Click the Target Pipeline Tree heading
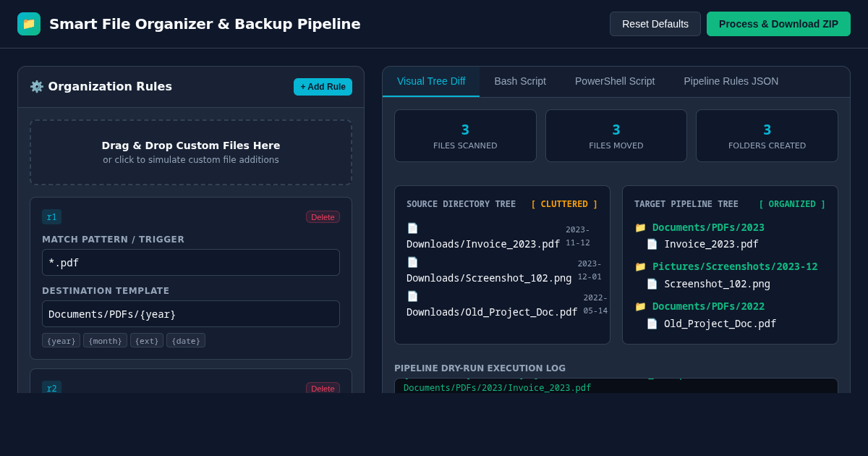The width and height of the screenshot is (868, 456). point(686,204)
